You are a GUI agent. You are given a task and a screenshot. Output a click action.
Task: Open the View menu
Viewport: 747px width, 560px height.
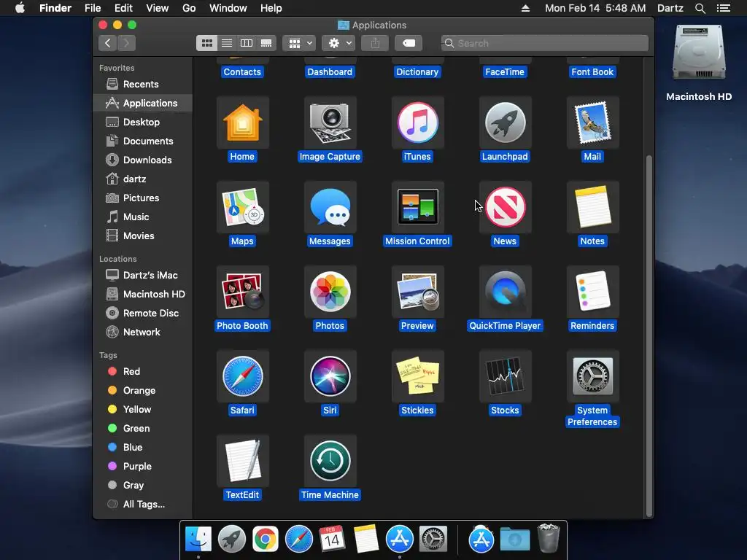tap(158, 8)
